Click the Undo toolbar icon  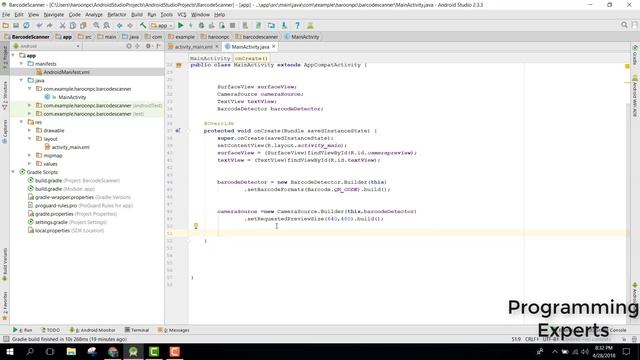tap(39, 25)
